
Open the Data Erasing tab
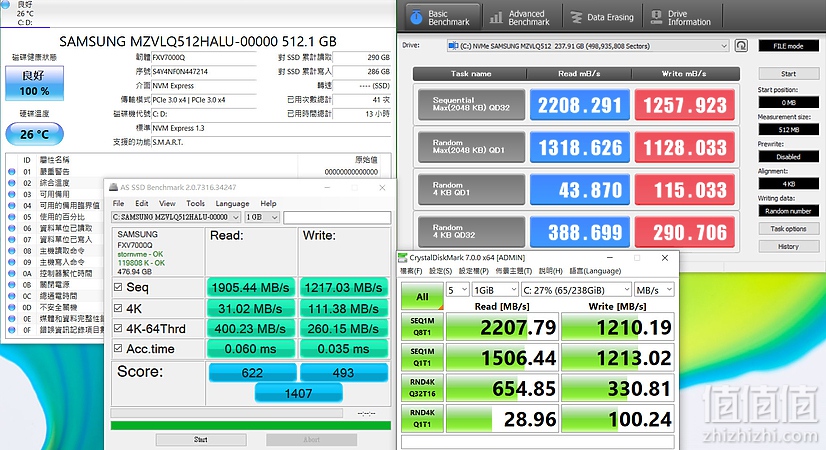click(602, 18)
